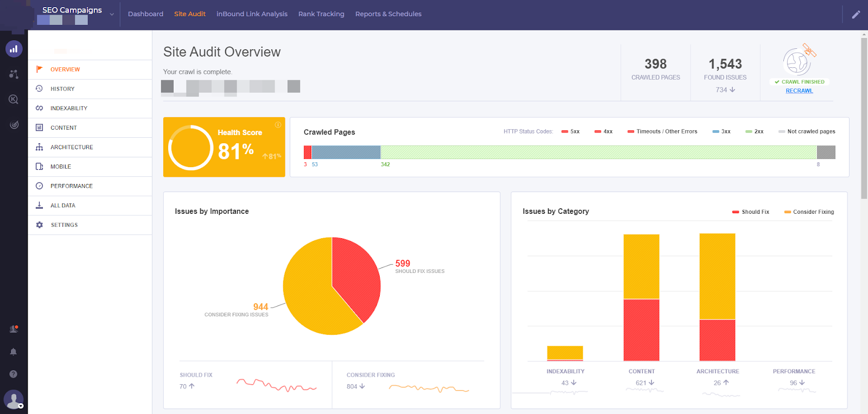Switch to the Rank Tracking tab
868x414 pixels.
point(321,14)
